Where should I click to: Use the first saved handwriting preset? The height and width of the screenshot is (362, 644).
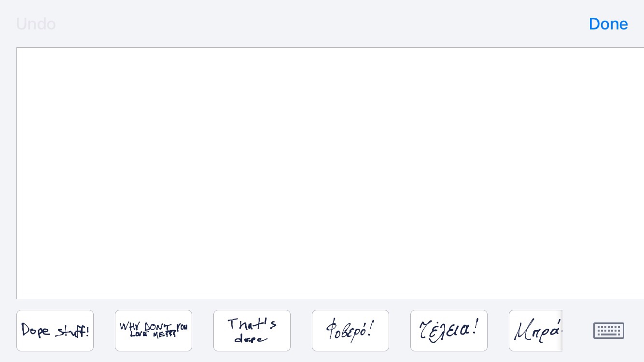(55, 331)
